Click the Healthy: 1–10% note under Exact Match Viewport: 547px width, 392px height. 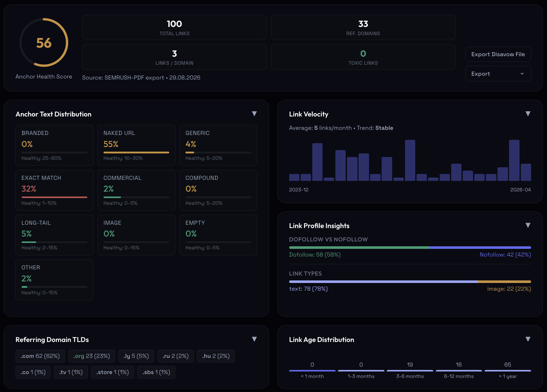point(39,203)
